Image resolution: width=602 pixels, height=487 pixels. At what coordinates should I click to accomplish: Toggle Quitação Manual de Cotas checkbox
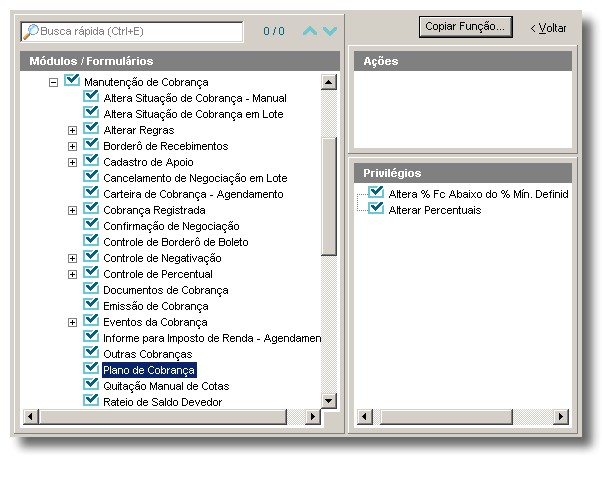click(x=91, y=384)
